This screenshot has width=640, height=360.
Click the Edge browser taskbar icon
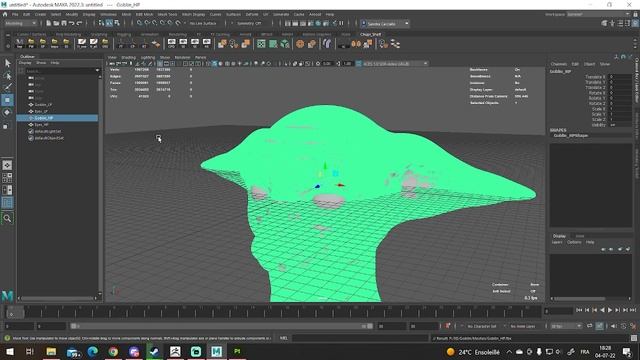tap(93, 351)
